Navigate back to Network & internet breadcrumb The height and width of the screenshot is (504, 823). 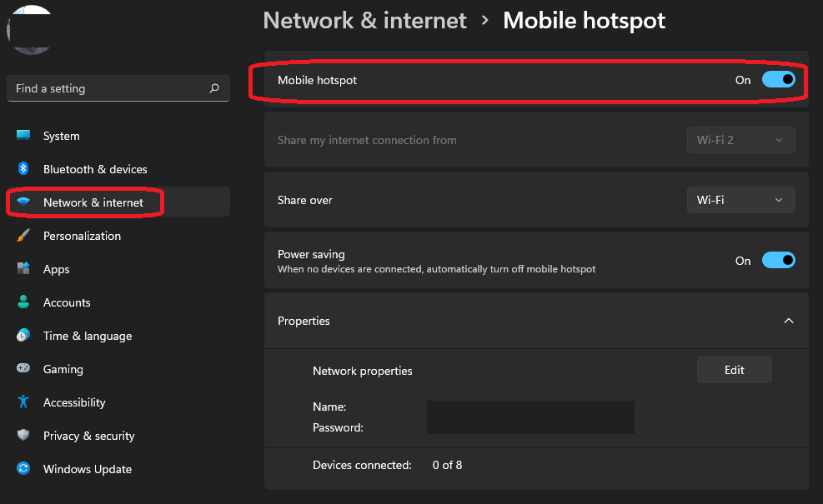tap(364, 21)
